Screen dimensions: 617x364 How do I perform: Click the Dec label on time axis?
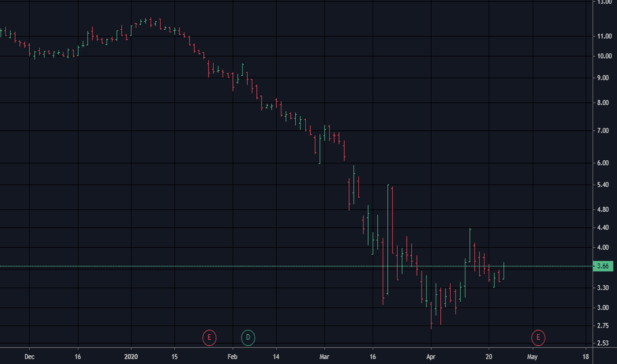pos(30,357)
